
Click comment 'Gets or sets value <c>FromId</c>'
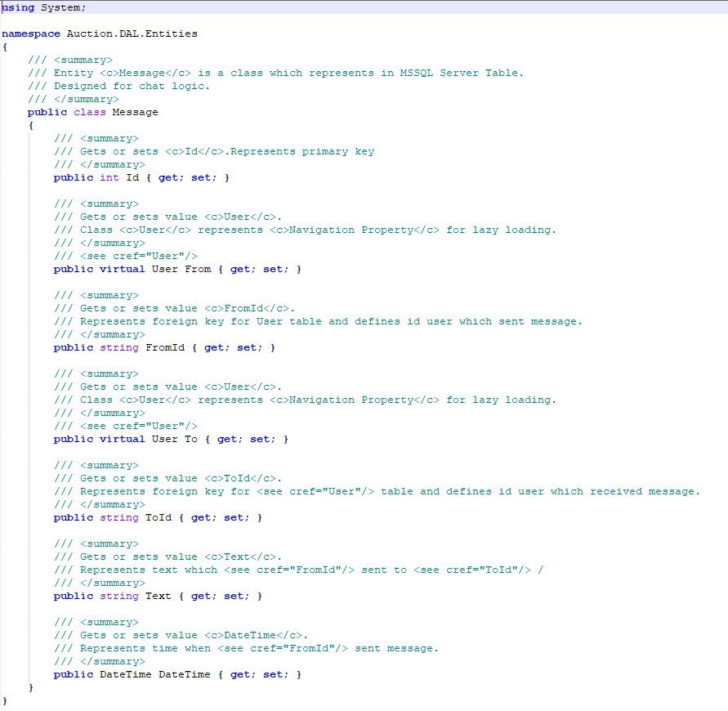point(174,308)
